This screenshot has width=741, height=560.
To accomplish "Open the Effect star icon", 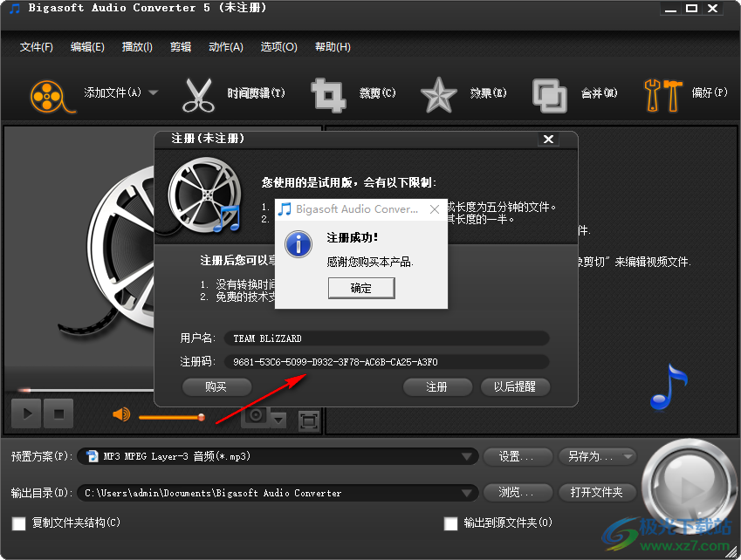I will pos(438,95).
